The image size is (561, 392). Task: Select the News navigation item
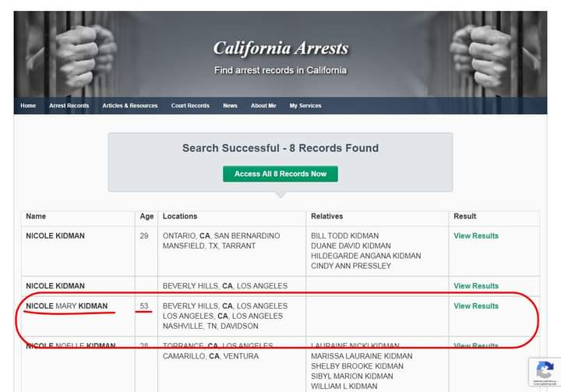click(230, 106)
